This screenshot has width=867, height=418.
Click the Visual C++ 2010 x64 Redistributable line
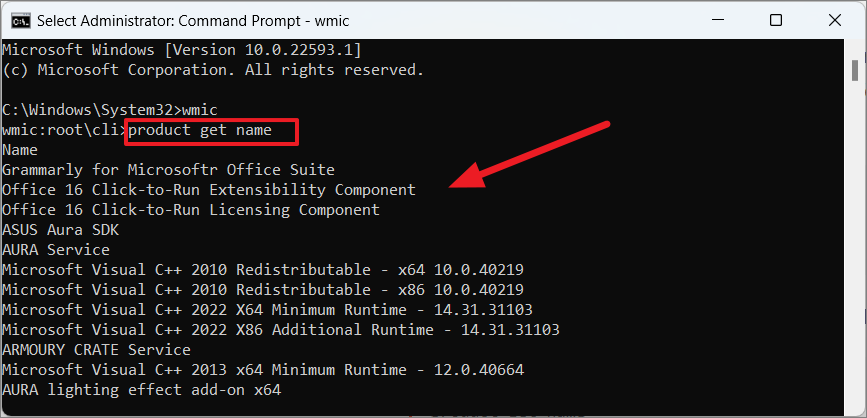pos(263,270)
